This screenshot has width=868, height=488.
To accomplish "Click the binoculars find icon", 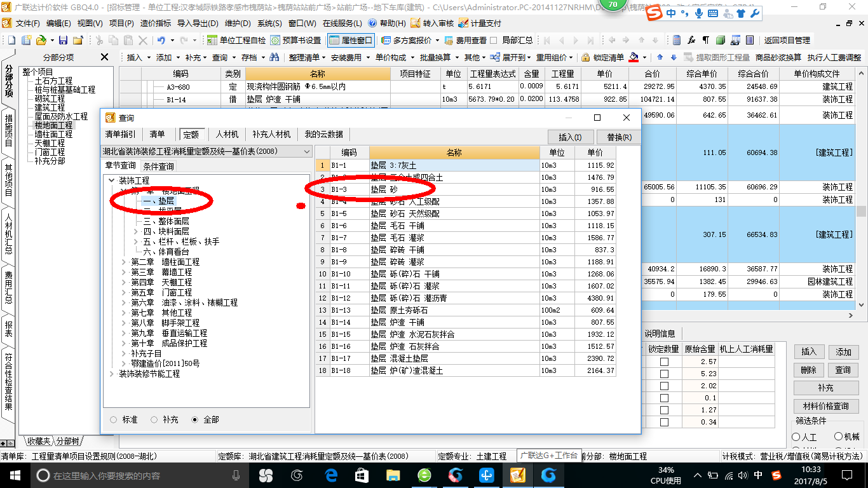I will 274,57.
